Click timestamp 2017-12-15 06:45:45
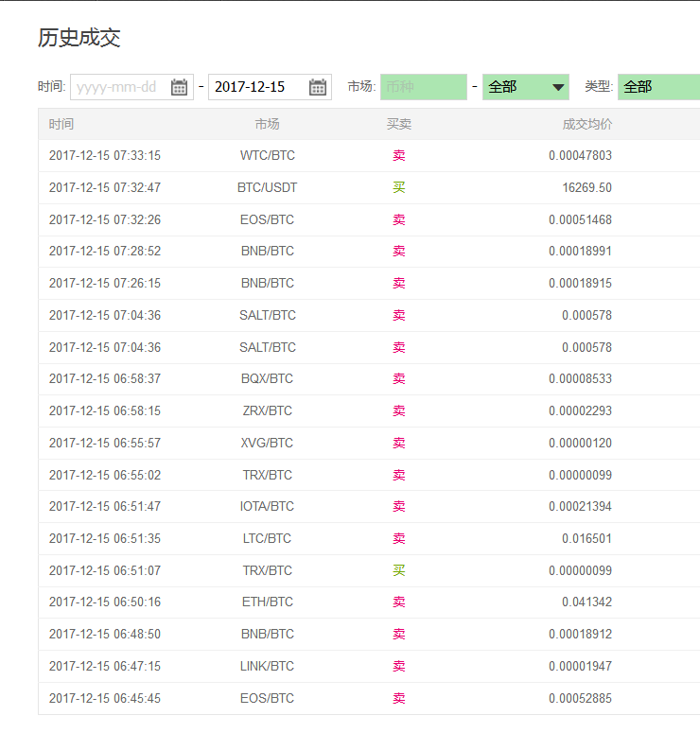The width and height of the screenshot is (700, 733). point(105,698)
